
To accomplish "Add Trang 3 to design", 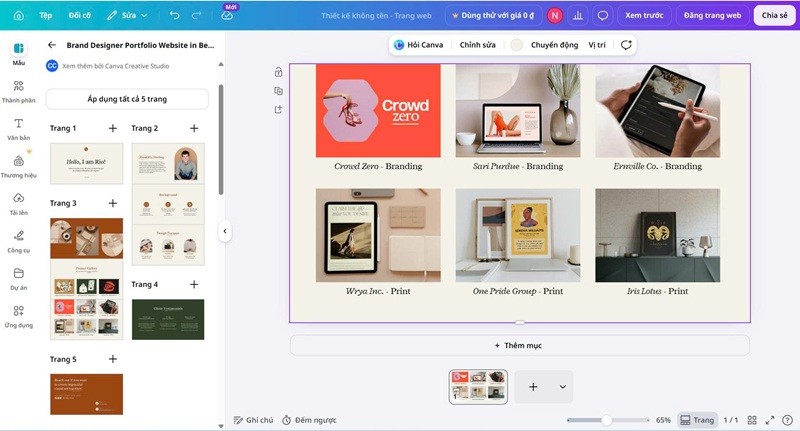I will [x=113, y=203].
